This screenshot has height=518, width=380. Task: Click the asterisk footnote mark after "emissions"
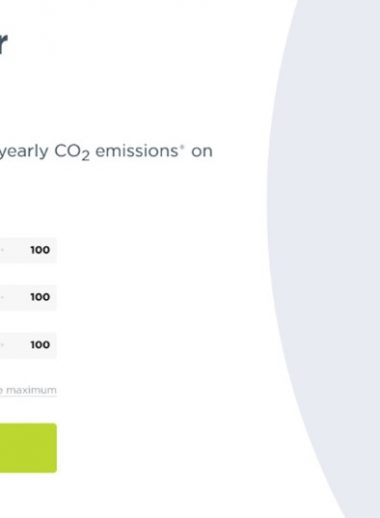182,146
